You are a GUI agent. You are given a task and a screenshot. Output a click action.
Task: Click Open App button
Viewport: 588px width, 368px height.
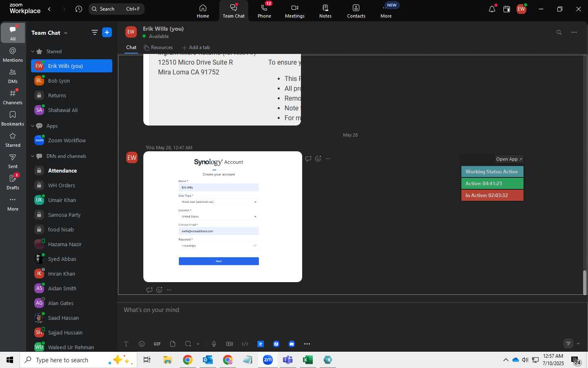509,159
